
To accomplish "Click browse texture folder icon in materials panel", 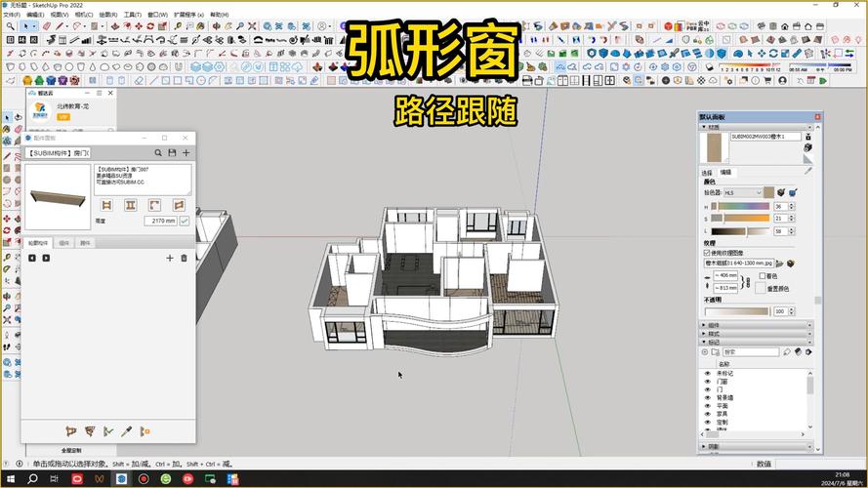I will point(780,264).
